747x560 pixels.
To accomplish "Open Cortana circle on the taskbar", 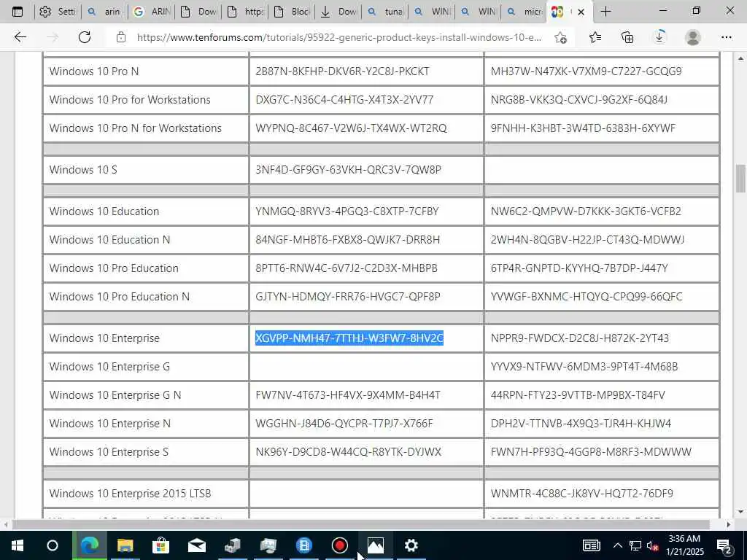I will 53,545.
